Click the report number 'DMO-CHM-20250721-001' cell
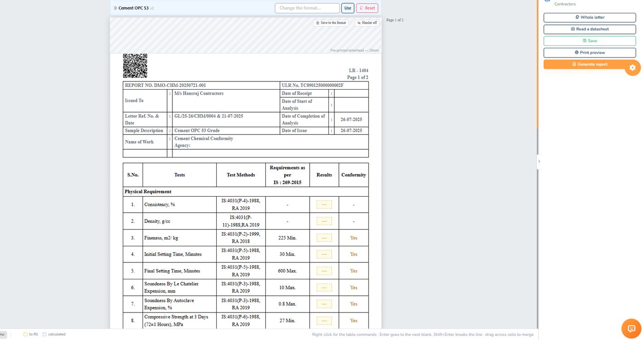Viewport: 644px width, 340px height. (201, 85)
